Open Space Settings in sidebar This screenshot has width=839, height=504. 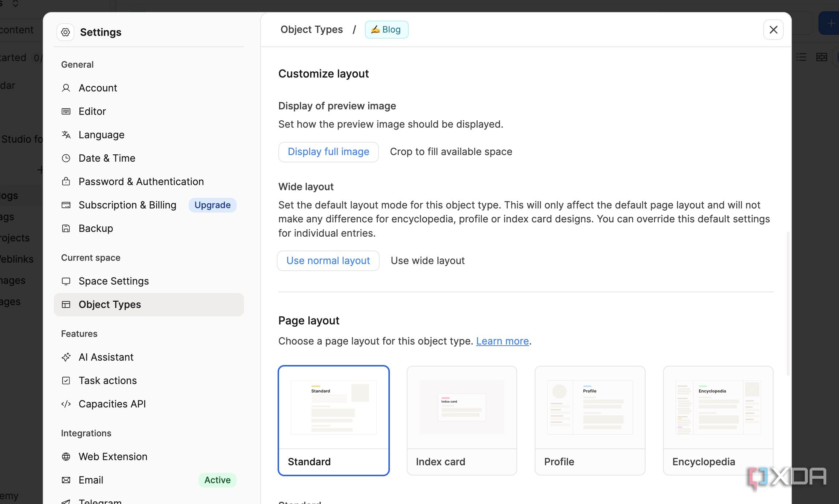(x=113, y=281)
